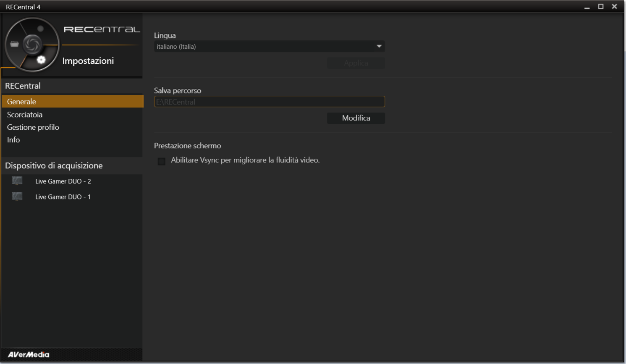Maximize the RECentral 4 window
Screen dimensions: 626x364
(601, 6)
